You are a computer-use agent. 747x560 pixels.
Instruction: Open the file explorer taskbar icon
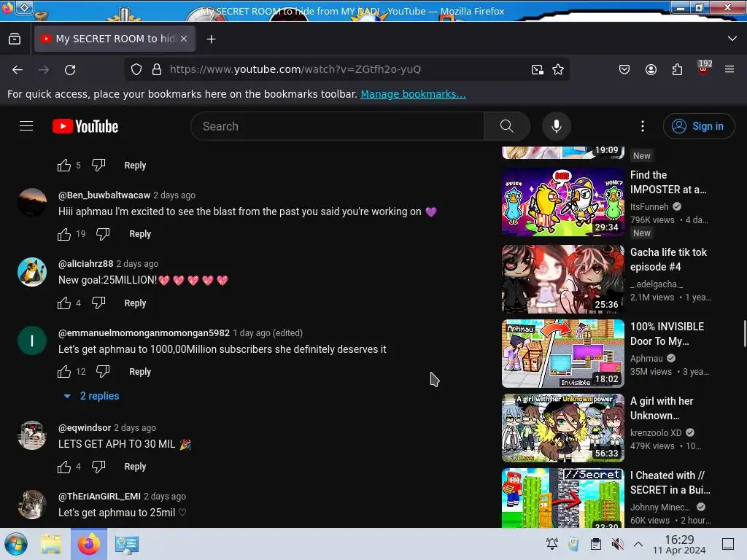tap(51, 544)
